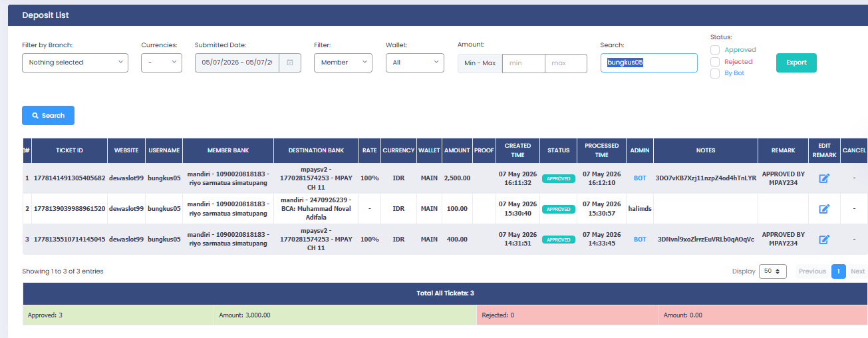Click the Total All Tickets: 3 bar

click(445, 293)
